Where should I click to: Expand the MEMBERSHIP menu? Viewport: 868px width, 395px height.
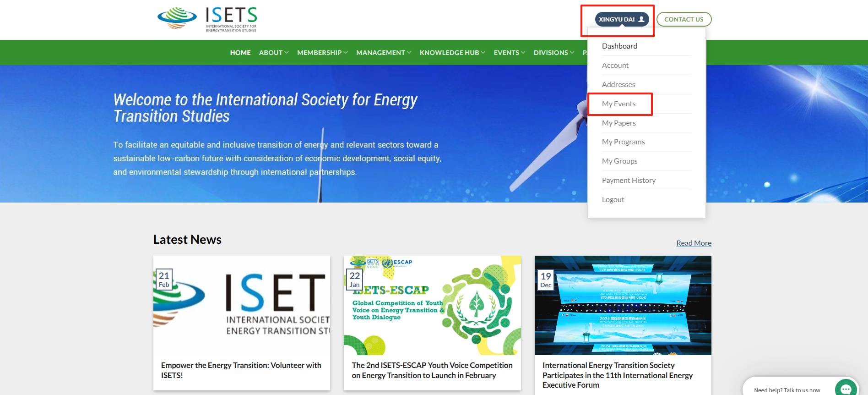pyautogui.click(x=322, y=53)
